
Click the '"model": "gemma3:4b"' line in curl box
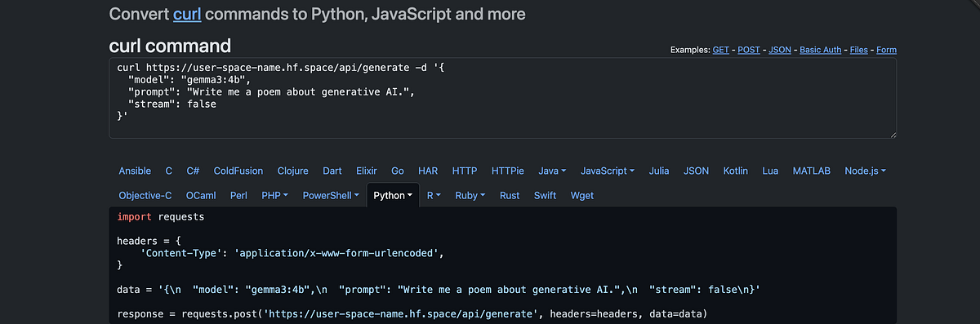189,79
